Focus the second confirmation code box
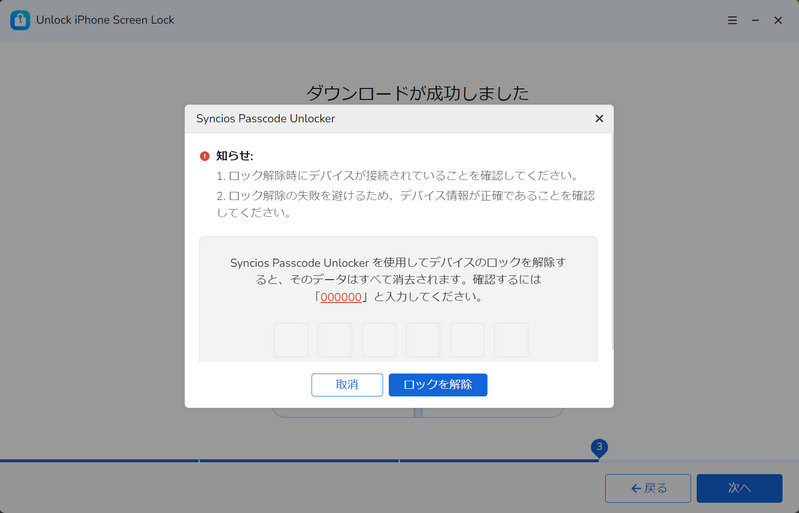The image size is (799, 513). [335, 340]
